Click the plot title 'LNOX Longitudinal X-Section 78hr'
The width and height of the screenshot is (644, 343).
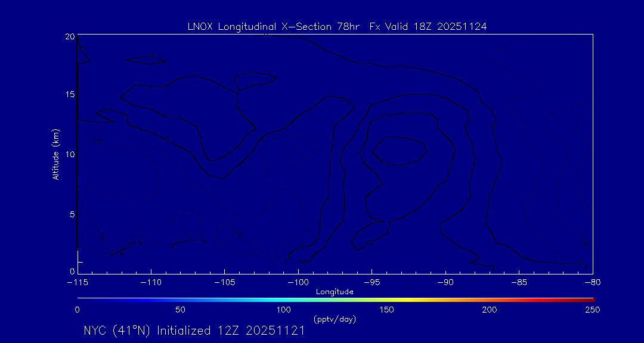[x=273, y=26]
